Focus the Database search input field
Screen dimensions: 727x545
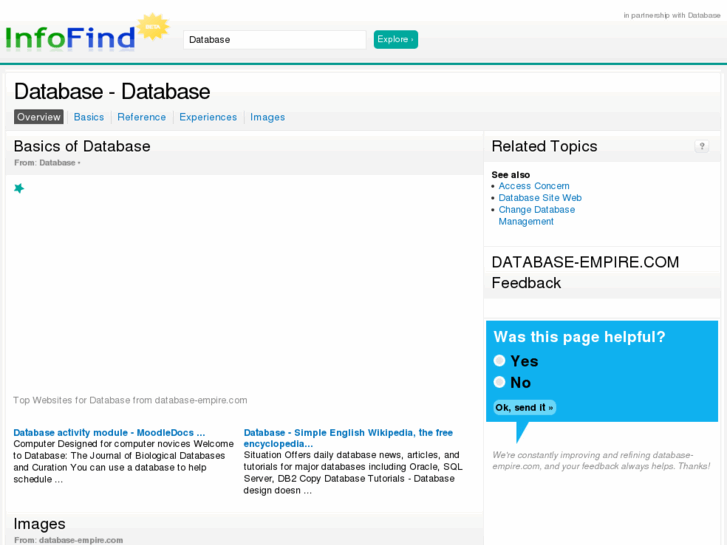[274, 40]
